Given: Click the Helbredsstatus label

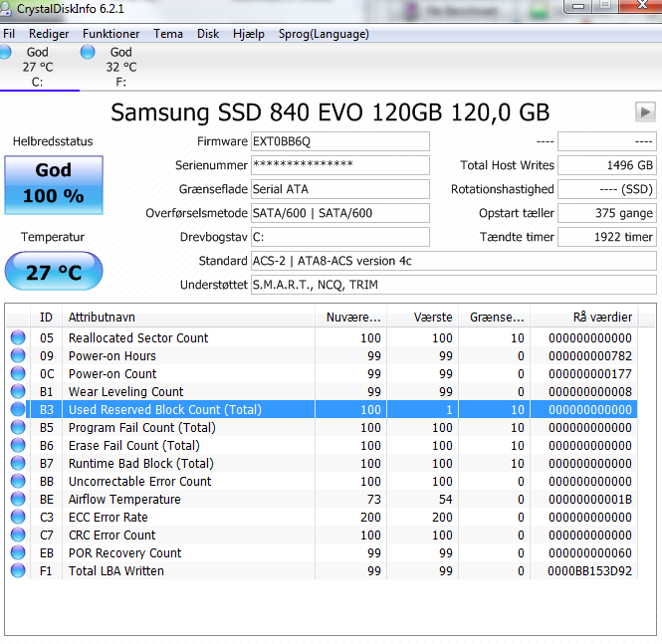Looking at the screenshot, I should pos(53,141).
